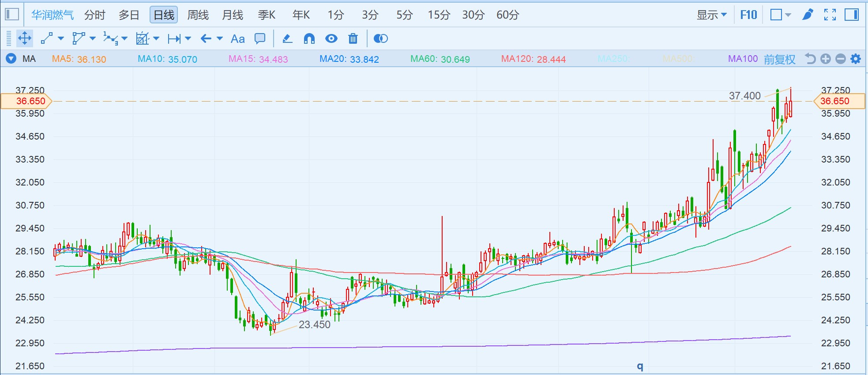Click the 23.450 low price label
Image resolution: width=868 pixels, height=375 pixels.
tap(315, 325)
